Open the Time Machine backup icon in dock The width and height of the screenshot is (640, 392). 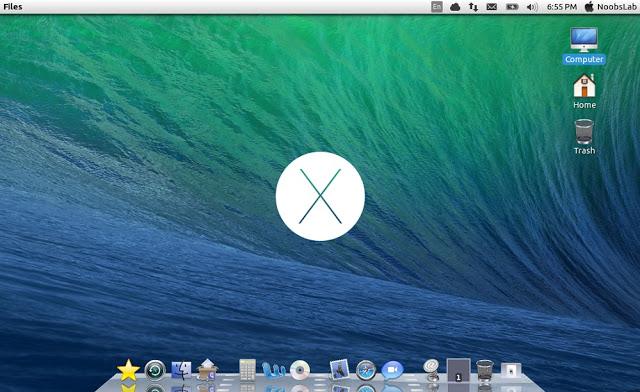click(x=155, y=371)
